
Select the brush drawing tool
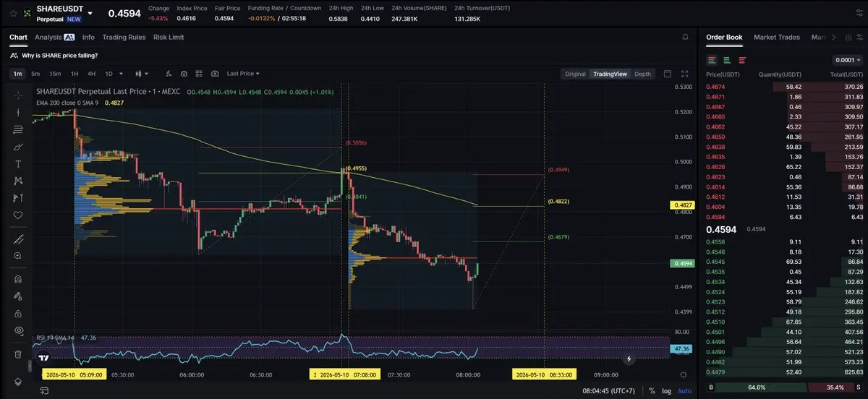tap(18, 147)
